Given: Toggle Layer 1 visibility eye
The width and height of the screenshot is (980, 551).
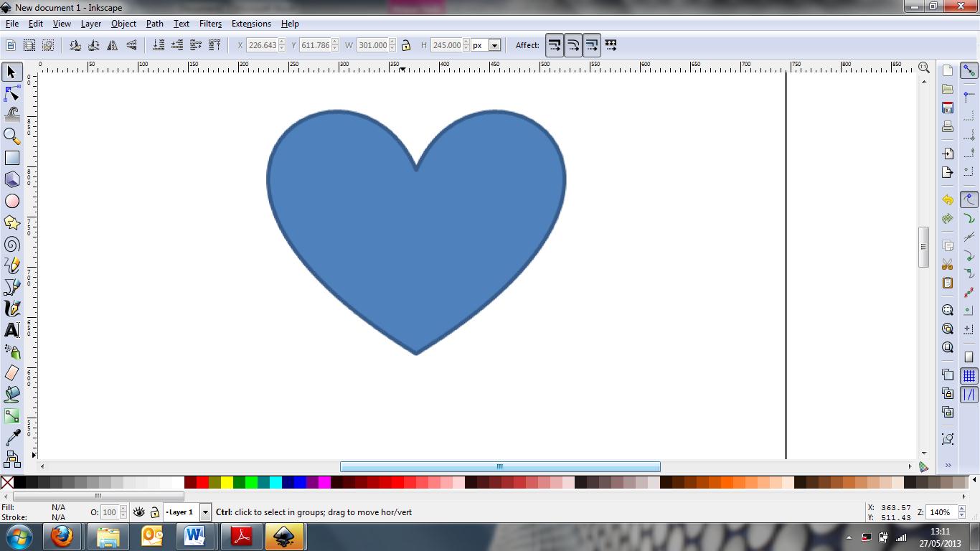Looking at the screenshot, I should point(139,512).
